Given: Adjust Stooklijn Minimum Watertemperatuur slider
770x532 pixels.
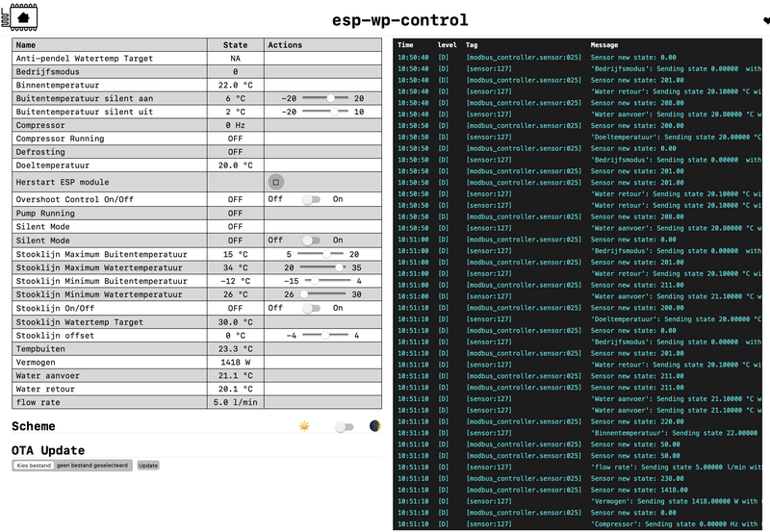Looking at the screenshot, I should click(322, 294).
